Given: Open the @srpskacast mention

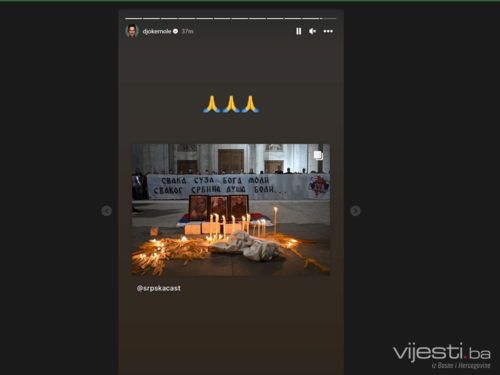Looking at the screenshot, I should tap(159, 288).
